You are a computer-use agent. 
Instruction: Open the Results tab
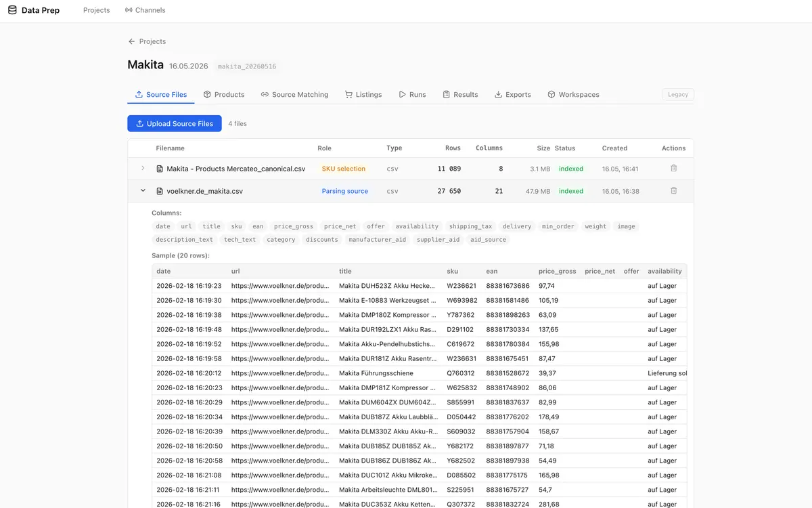click(x=460, y=95)
